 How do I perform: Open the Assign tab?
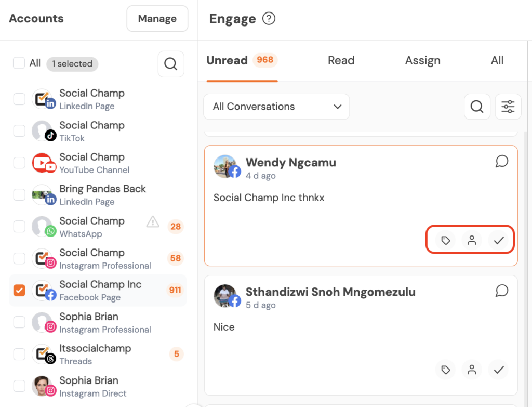(422, 60)
